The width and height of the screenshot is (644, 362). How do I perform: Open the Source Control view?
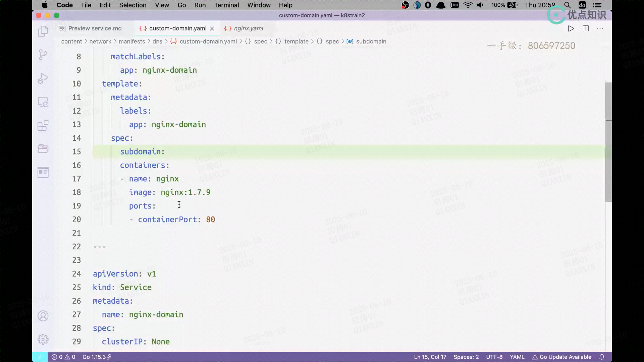[43, 55]
